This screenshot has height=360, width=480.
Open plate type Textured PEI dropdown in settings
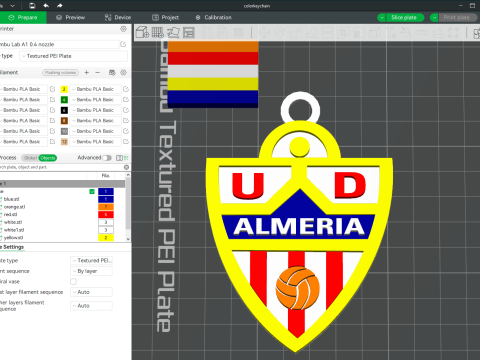(91, 260)
